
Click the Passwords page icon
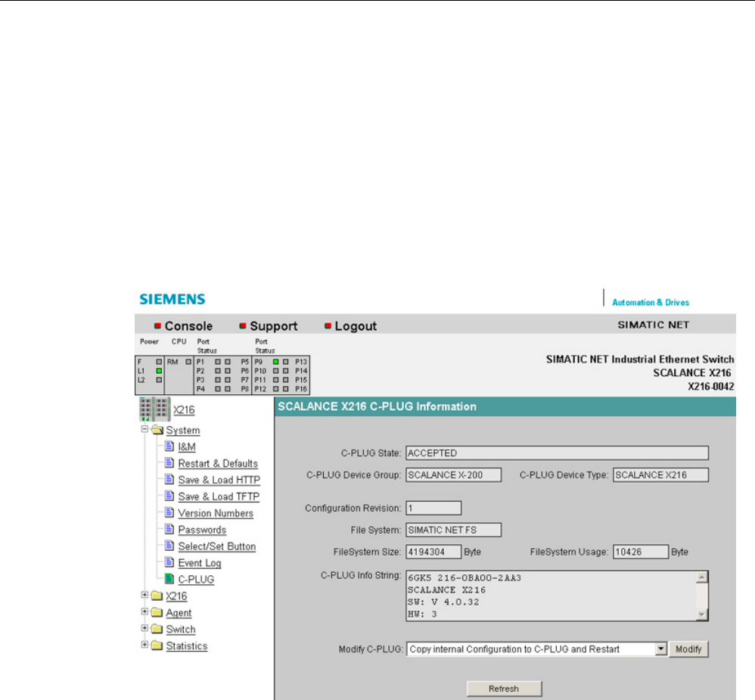(x=169, y=529)
